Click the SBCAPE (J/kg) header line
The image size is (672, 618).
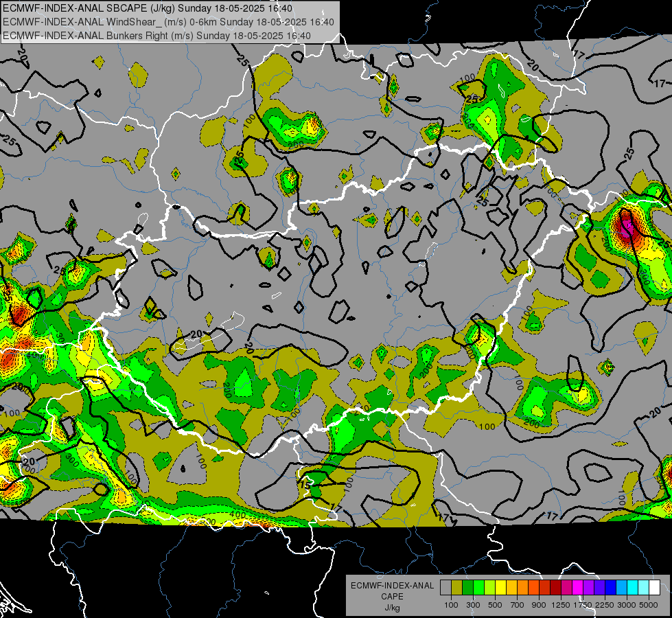click(148, 8)
